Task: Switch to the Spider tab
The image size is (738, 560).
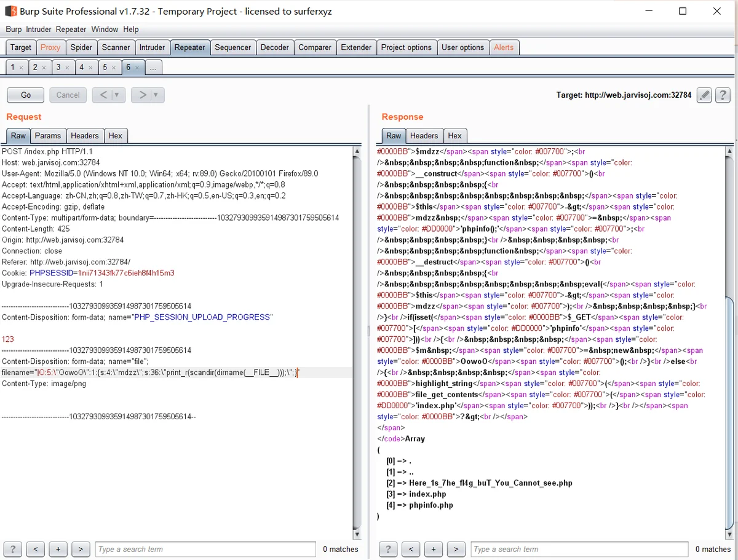Action: coord(81,47)
